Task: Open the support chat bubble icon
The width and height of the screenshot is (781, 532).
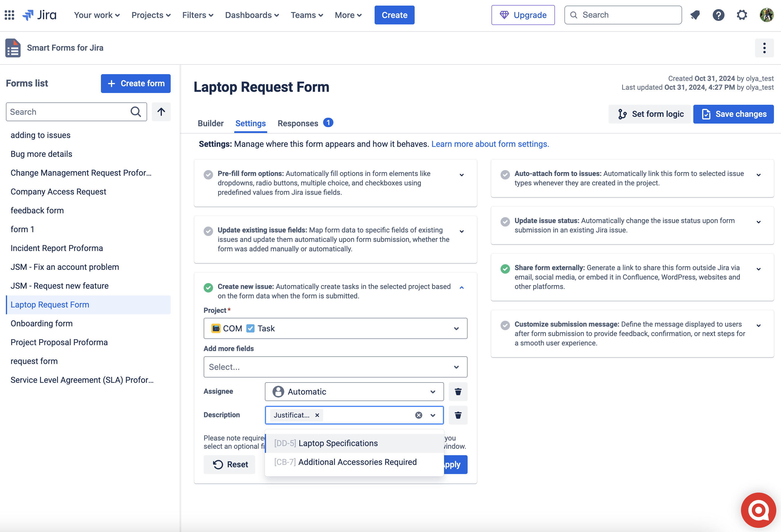Action: click(x=758, y=510)
